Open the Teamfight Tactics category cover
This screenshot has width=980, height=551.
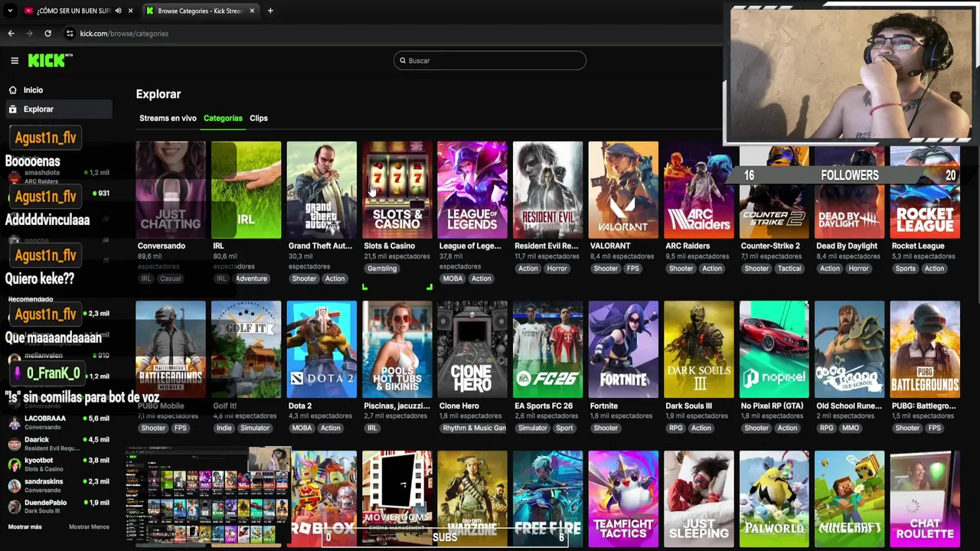click(623, 499)
